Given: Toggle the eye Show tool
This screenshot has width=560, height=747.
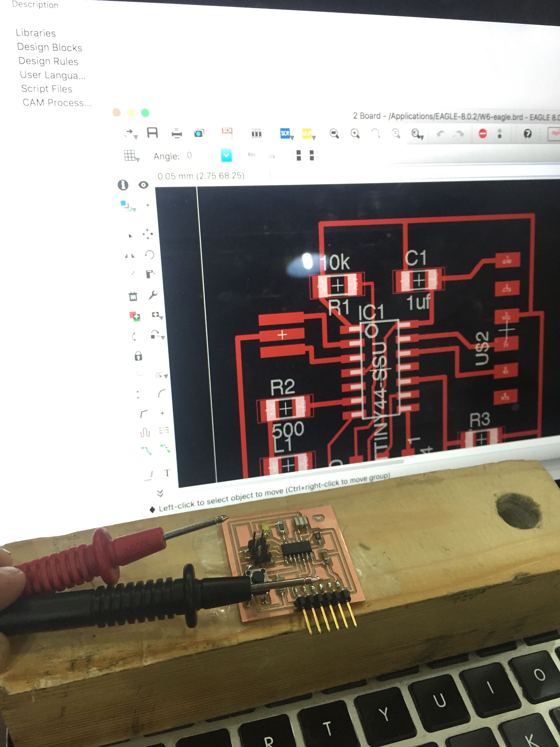Looking at the screenshot, I should (x=143, y=185).
